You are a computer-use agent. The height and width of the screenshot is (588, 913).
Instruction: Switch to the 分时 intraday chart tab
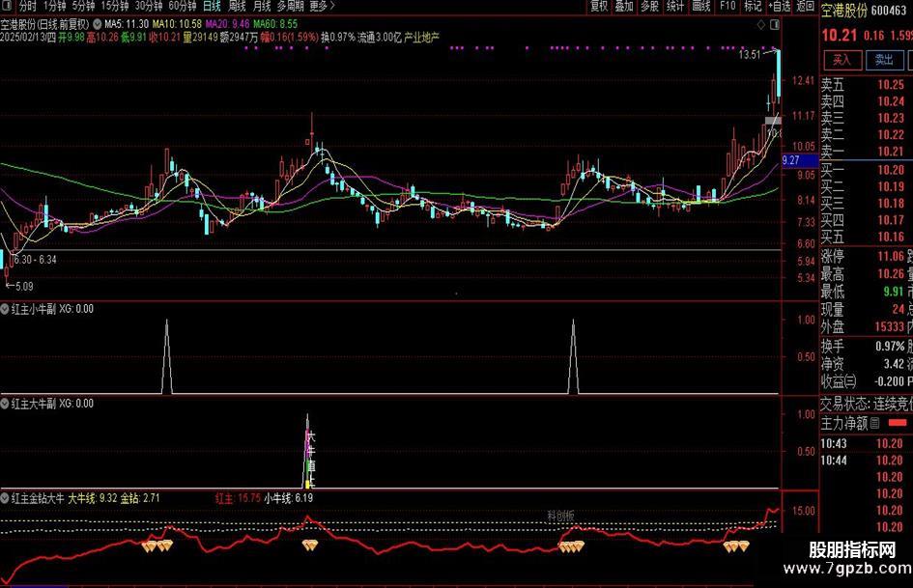pyautogui.click(x=27, y=6)
